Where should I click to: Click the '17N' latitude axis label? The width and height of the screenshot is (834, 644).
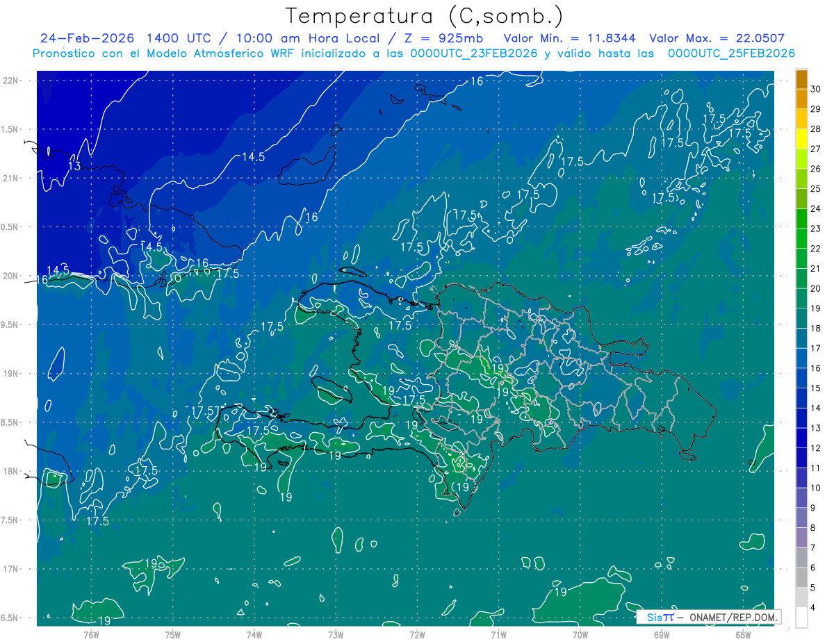[x=12, y=569]
